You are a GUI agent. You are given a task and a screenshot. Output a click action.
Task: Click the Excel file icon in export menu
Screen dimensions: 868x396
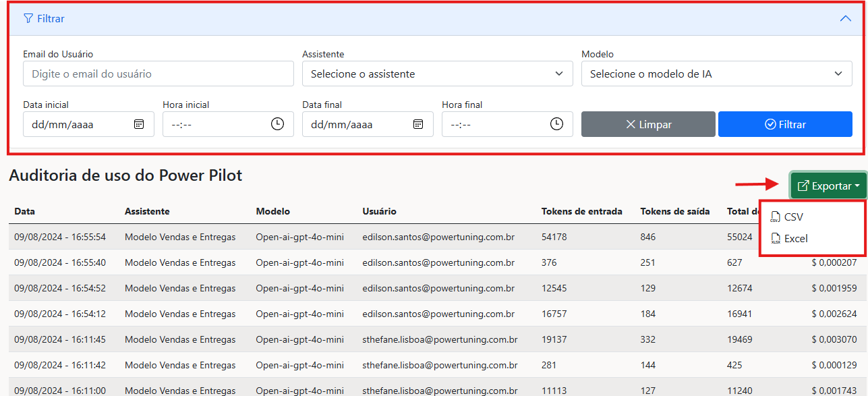776,239
